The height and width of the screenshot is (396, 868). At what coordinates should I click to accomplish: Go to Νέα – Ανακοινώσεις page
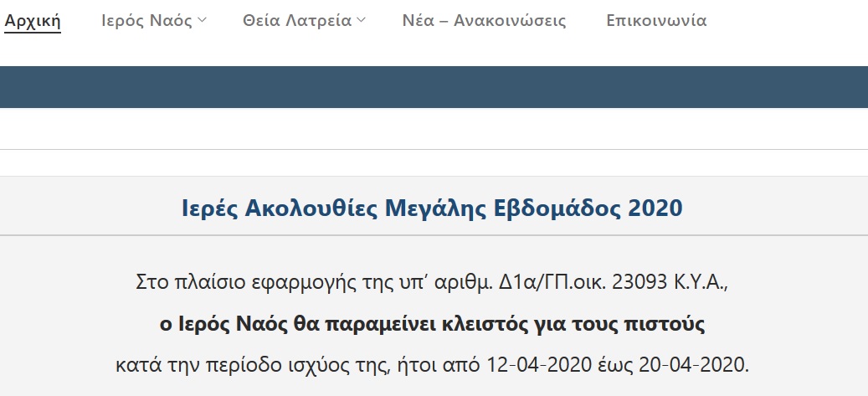(x=485, y=21)
